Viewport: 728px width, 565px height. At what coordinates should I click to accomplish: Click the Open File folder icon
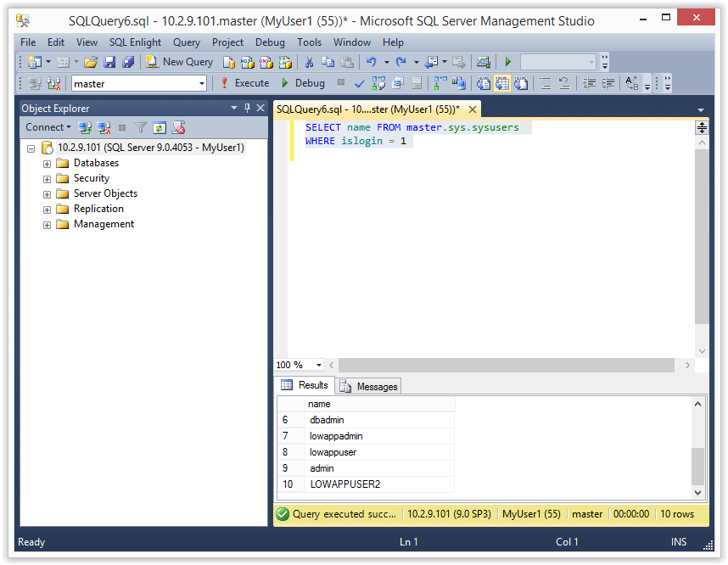[x=91, y=62]
